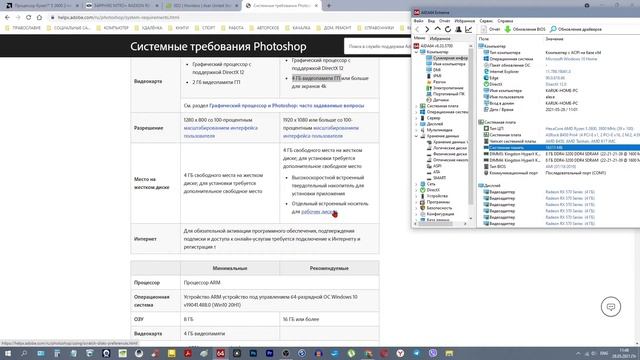Collapse the Компьютер tree node
The height and width of the screenshot is (360, 640).
417,52
